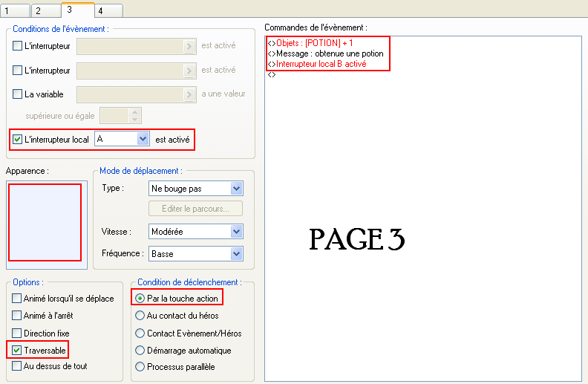Select the Interrupteur local B activé command
Screen dimensions: 588x384
pyautogui.click(x=317, y=64)
